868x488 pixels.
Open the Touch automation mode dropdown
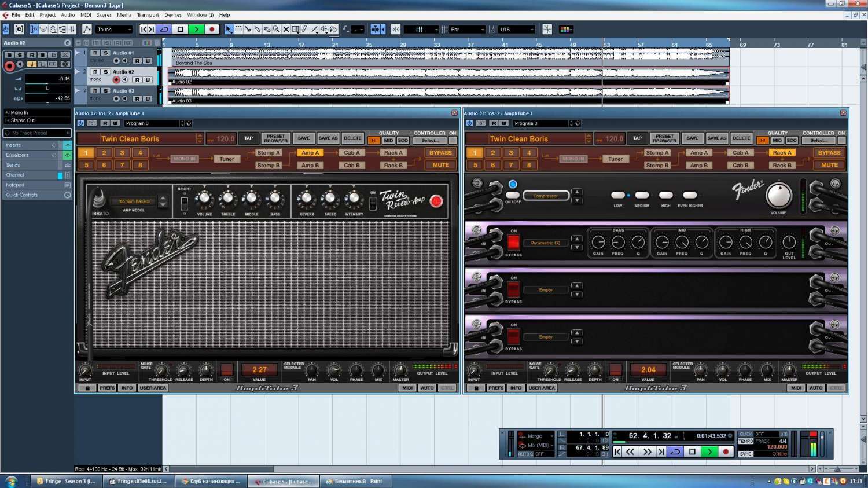(x=115, y=30)
